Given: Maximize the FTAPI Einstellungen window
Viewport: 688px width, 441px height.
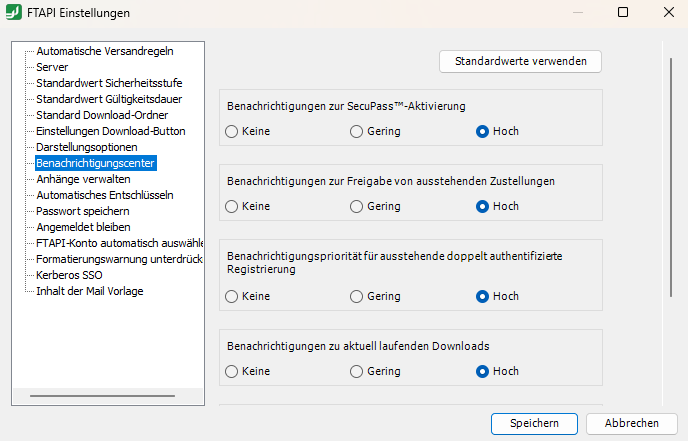Looking at the screenshot, I should coord(623,13).
